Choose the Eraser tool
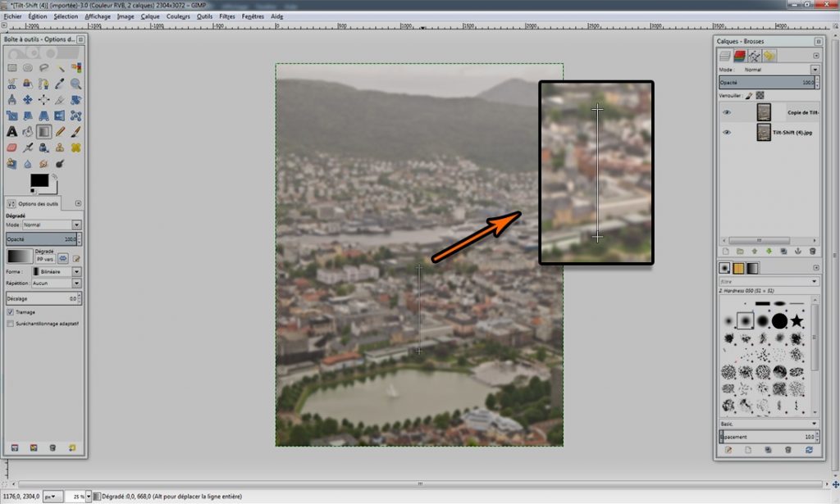 [x=11, y=148]
